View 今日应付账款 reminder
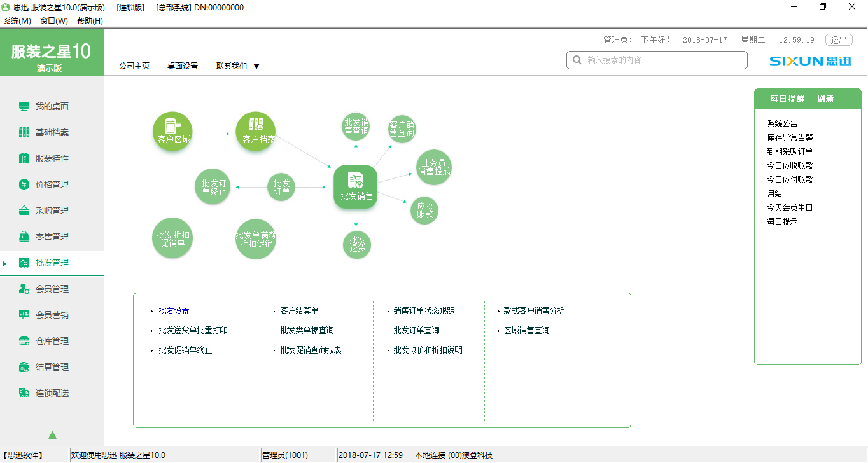Viewport: 868px width, 463px height. tap(790, 179)
